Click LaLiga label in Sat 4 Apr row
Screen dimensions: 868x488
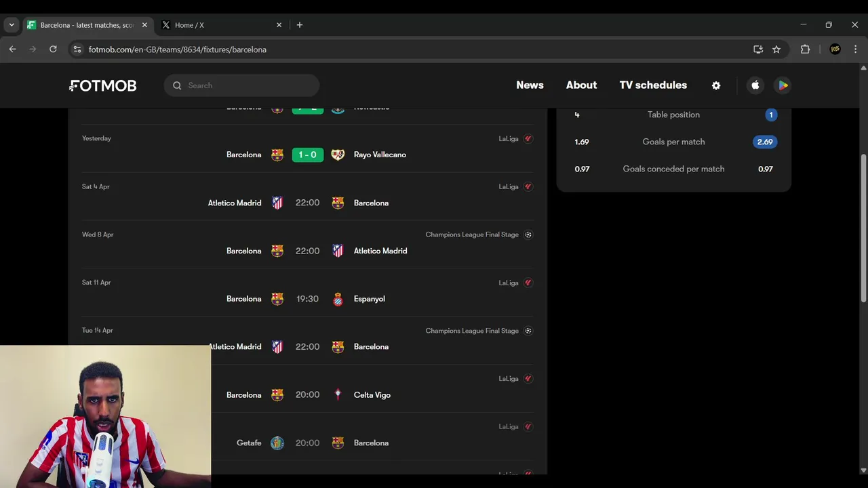[x=509, y=186]
